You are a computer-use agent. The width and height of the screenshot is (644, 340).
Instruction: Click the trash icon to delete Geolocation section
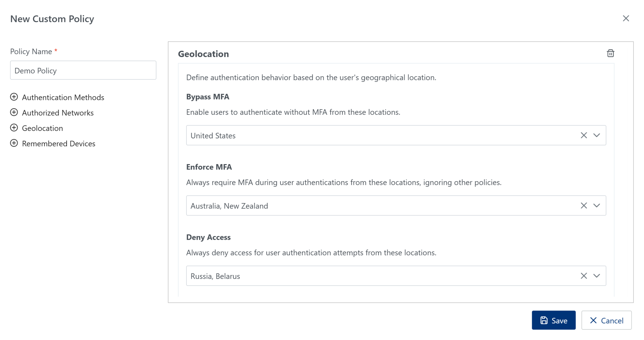(610, 53)
